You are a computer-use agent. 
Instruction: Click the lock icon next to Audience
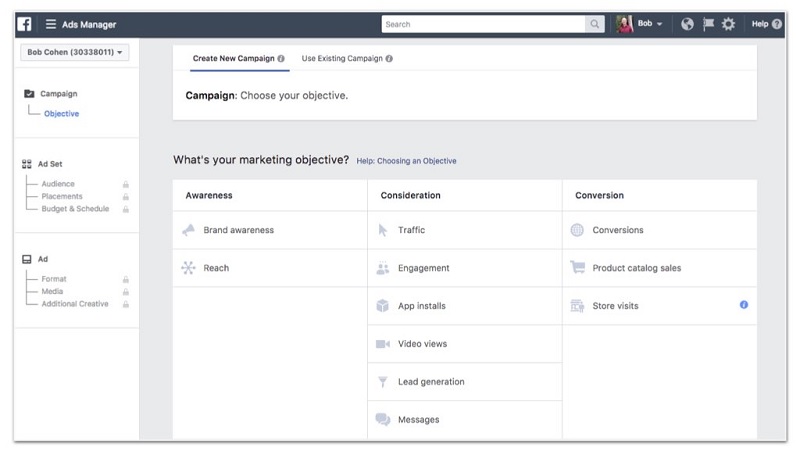click(x=126, y=184)
